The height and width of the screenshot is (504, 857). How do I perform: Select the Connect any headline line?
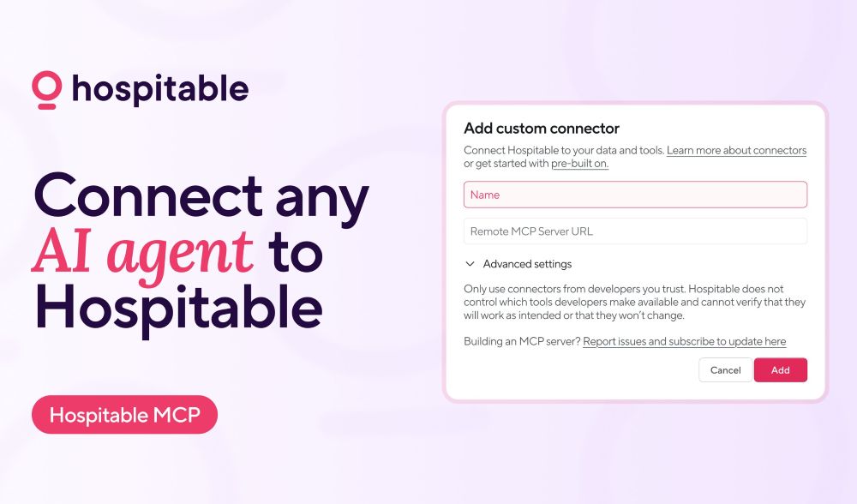pos(201,196)
